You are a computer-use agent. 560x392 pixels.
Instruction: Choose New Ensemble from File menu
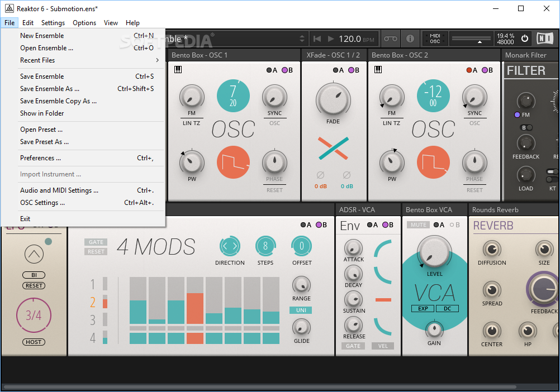(83, 36)
